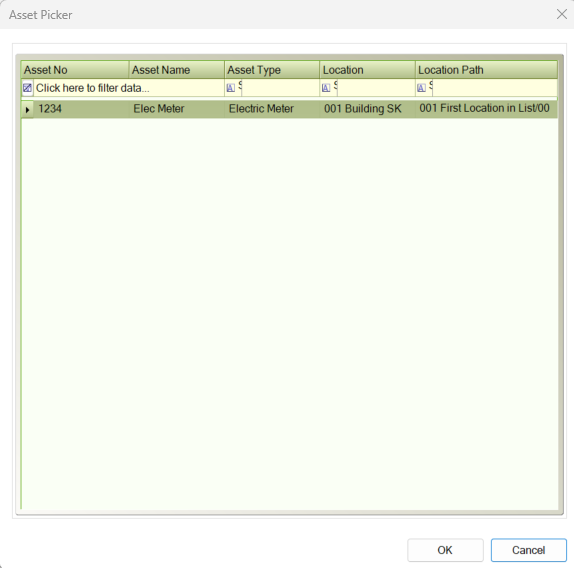Sort by Asset No column header
The height and width of the screenshot is (568, 574).
[75, 70]
